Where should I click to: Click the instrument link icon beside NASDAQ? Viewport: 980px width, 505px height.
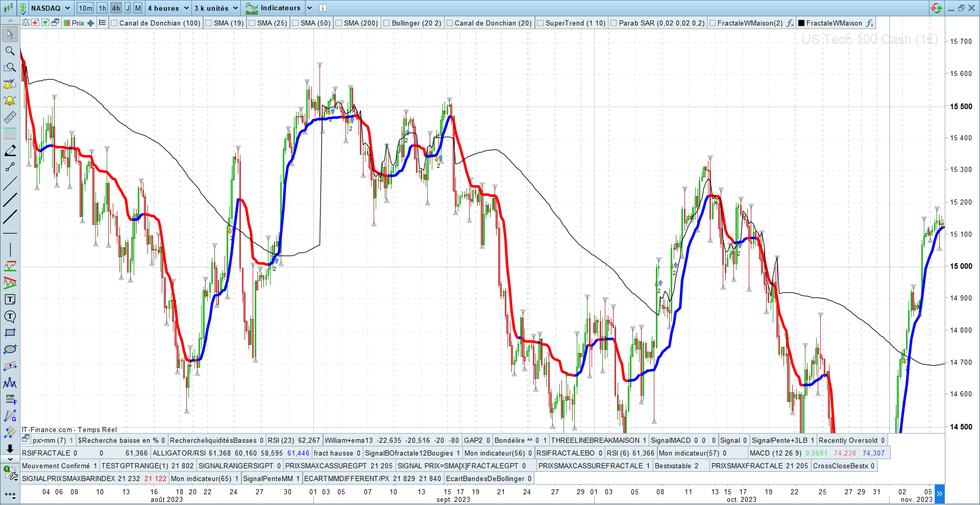click(x=23, y=8)
